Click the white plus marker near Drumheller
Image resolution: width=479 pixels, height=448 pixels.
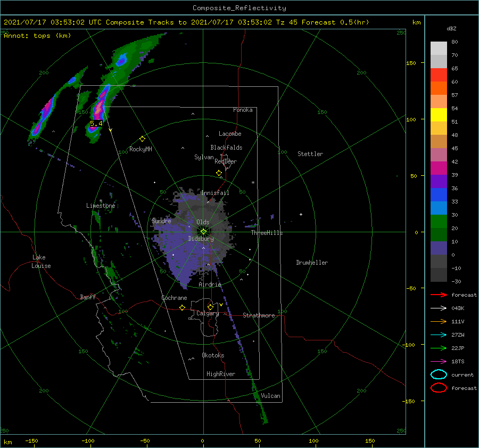coord(301,214)
